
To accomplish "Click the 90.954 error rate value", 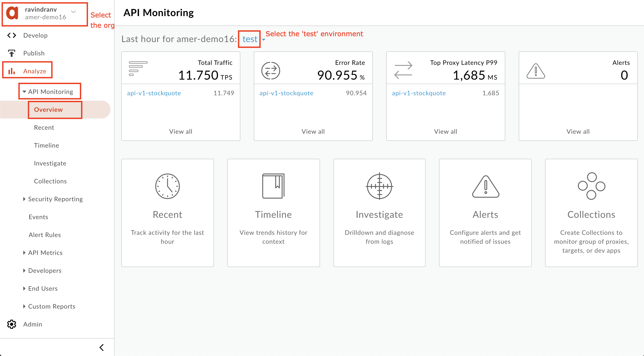I will tap(356, 93).
